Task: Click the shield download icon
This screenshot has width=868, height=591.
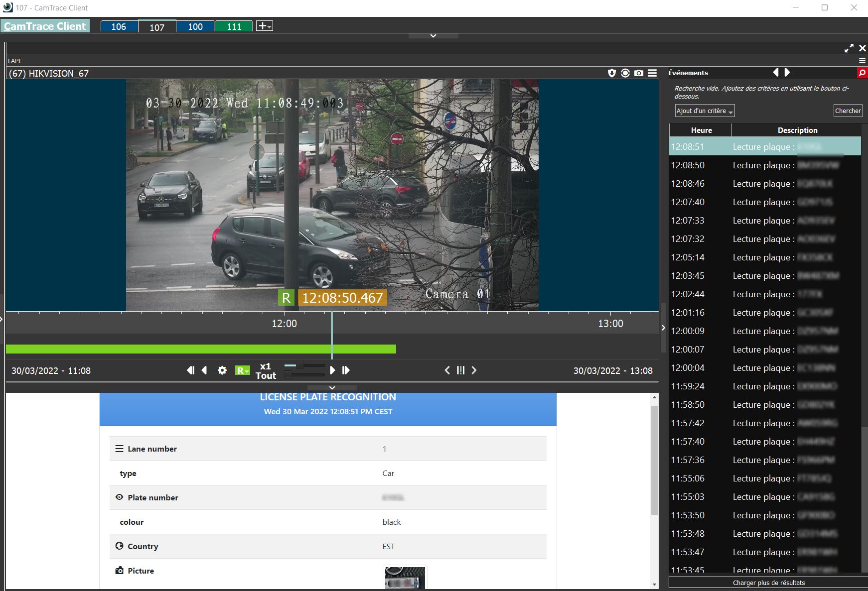Action: pyautogui.click(x=612, y=73)
